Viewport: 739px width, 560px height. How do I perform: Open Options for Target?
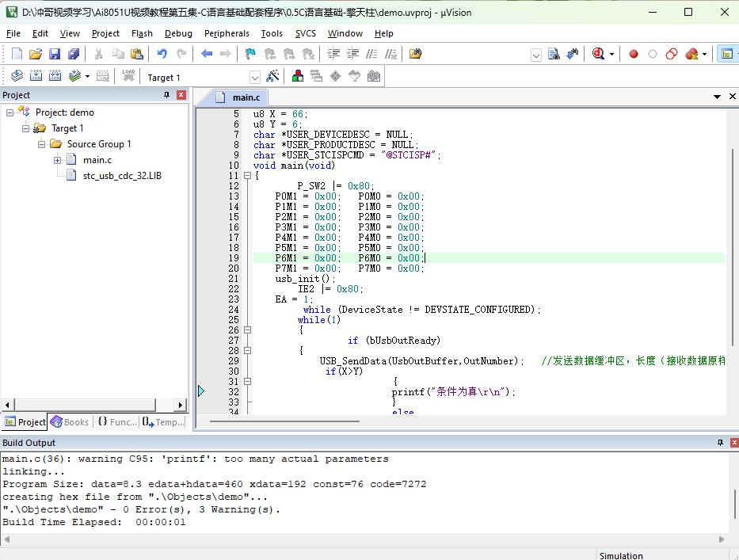pyautogui.click(x=272, y=76)
